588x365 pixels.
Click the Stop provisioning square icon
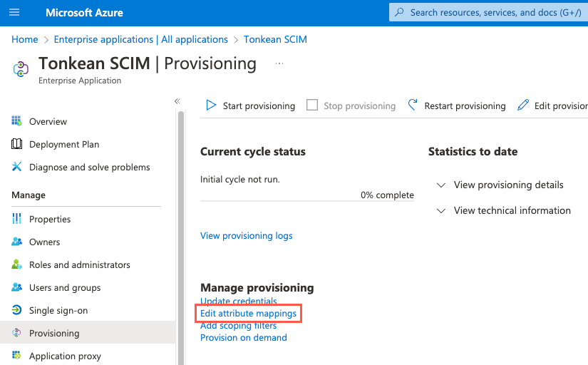tap(312, 105)
